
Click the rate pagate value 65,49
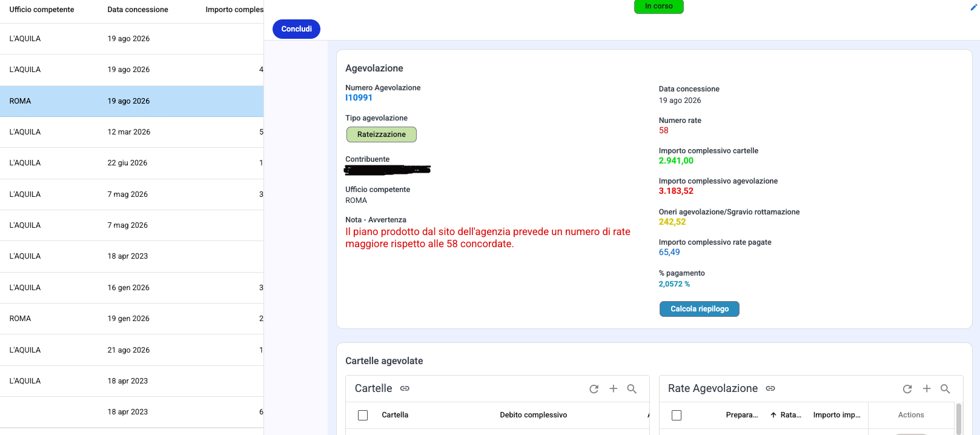pos(669,252)
